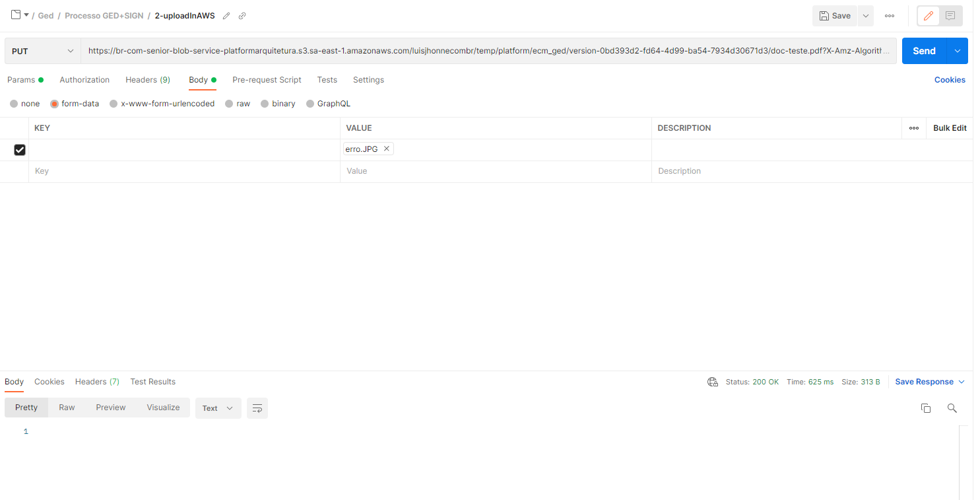The width and height of the screenshot is (980, 500).
Task: Select the none body type
Action: 25,104
